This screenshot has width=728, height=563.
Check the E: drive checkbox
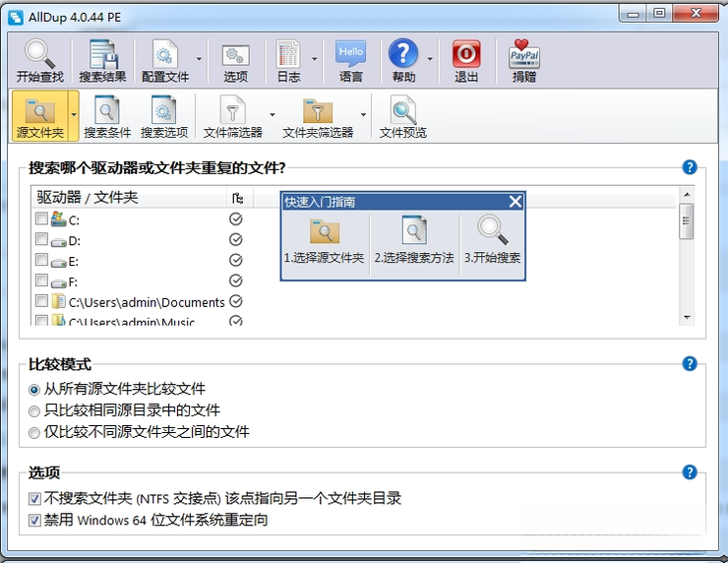click(41, 259)
